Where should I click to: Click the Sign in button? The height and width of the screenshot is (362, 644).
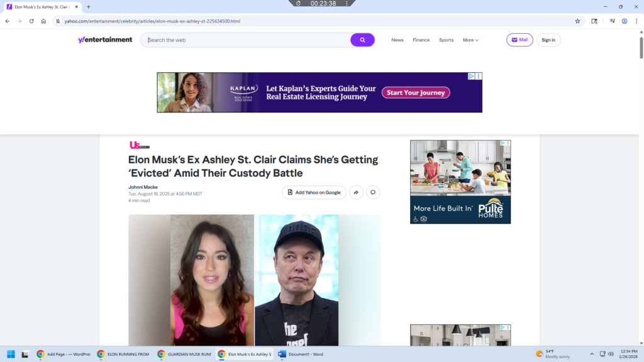click(x=548, y=40)
